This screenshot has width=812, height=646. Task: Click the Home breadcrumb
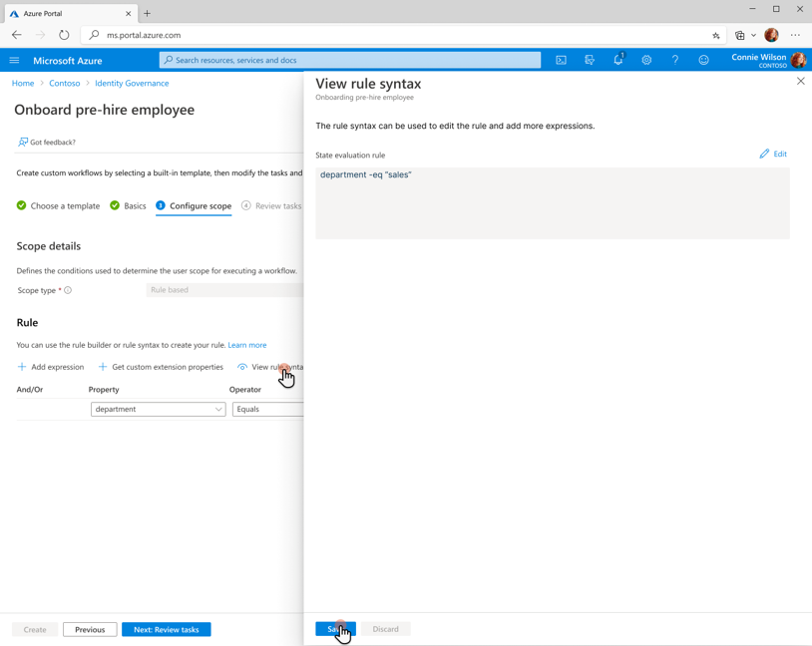(23, 84)
